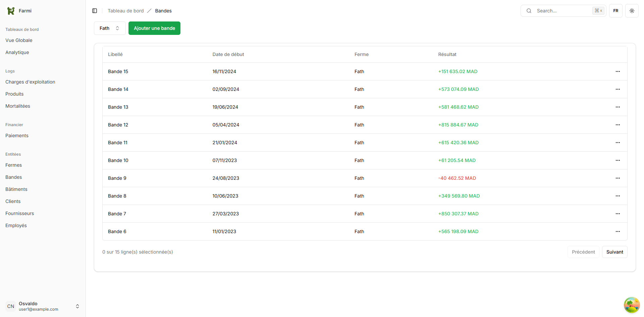Switch language via the FR button
This screenshot has width=644, height=317.
pos(616,10)
